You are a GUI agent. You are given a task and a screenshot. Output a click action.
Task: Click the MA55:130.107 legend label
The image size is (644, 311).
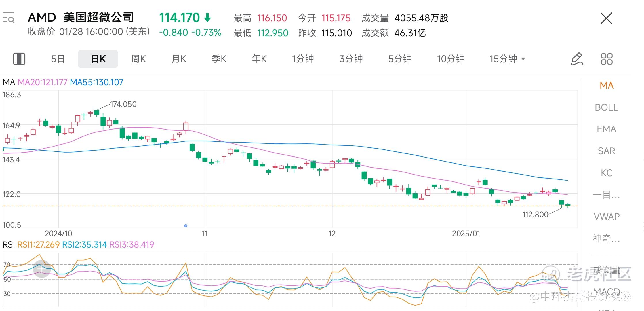[x=96, y=82]
